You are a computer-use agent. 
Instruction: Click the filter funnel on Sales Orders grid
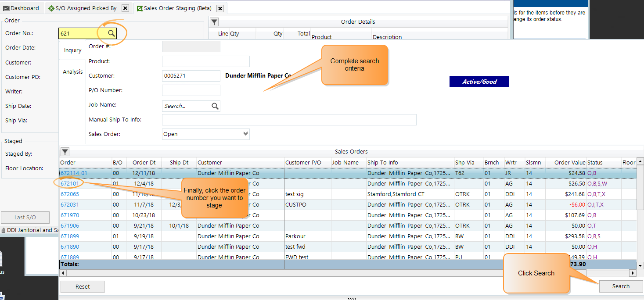pos(65,152)
